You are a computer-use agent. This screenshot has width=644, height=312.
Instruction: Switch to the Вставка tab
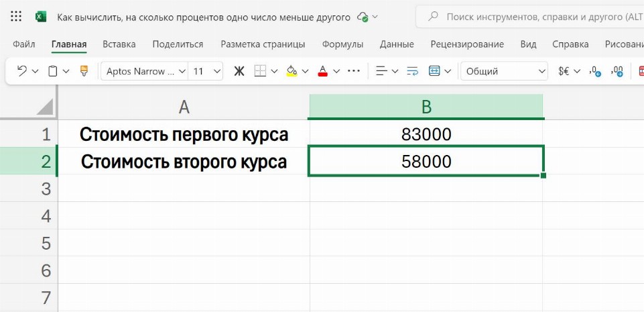(119, 44)
